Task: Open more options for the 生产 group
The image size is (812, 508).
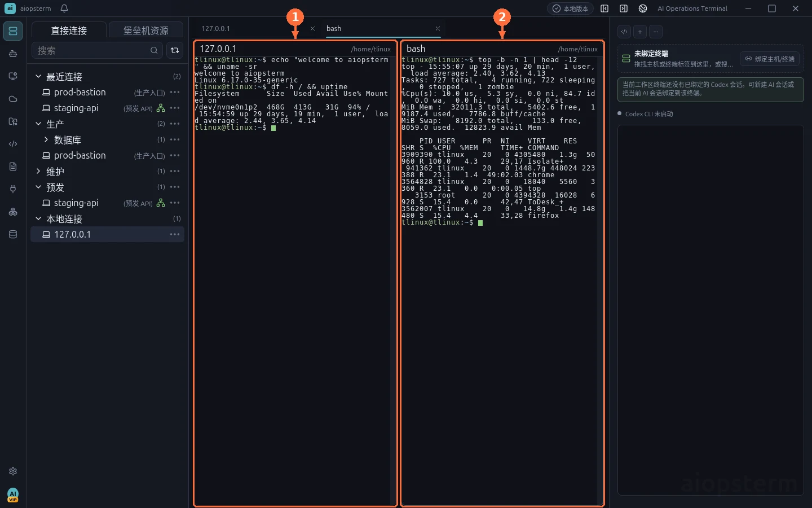Action: click(x=175, y=124)
